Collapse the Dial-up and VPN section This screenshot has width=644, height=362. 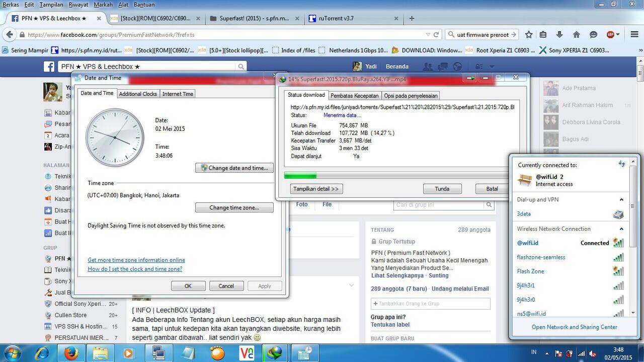621,200
